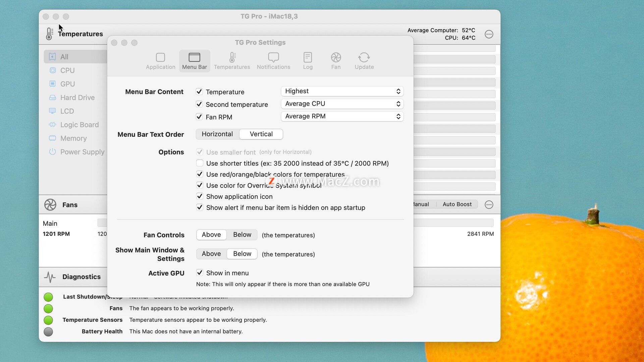Close the TG Pro Settings window
Viewport: 644px width, 362px height.
coord(114,43)
